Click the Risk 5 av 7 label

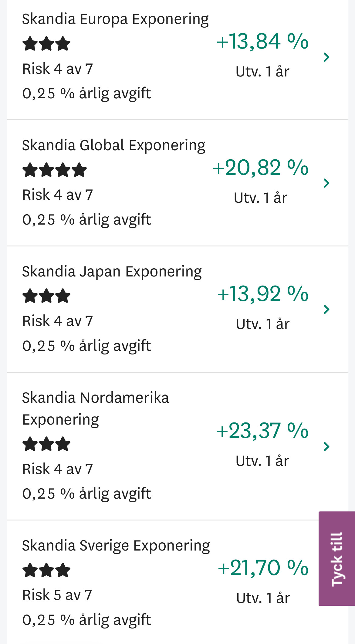click(x=57, y=595)
